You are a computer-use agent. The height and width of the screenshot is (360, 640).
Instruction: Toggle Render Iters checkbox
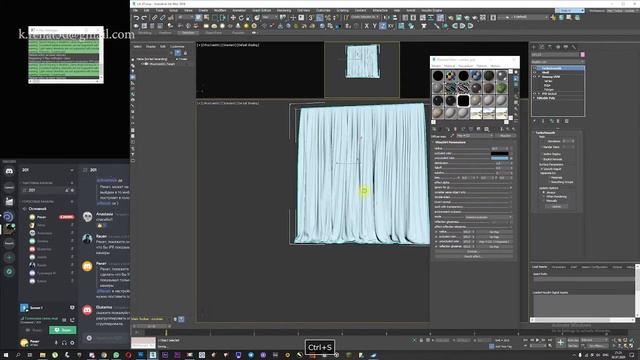[542, 147]
